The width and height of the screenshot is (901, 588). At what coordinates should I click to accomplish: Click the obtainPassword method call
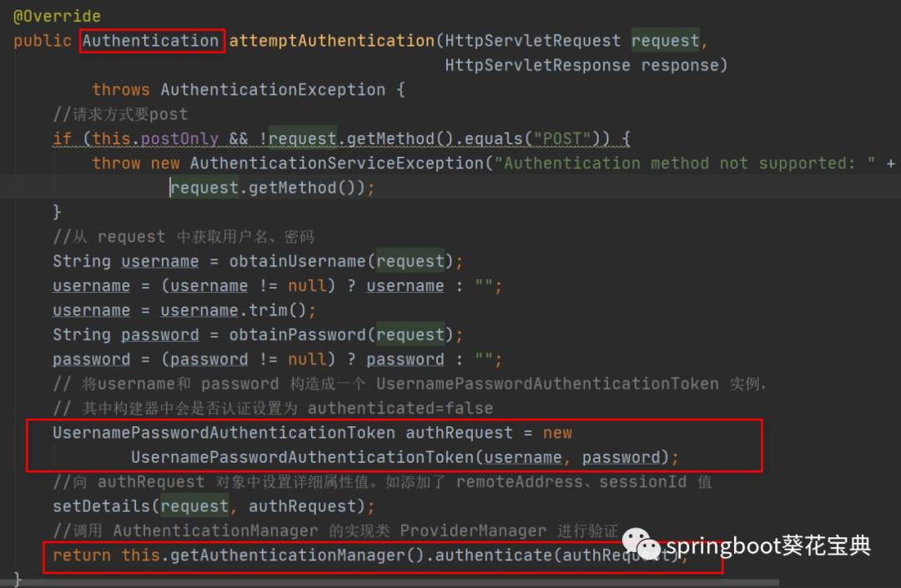(x=297, y=334)
